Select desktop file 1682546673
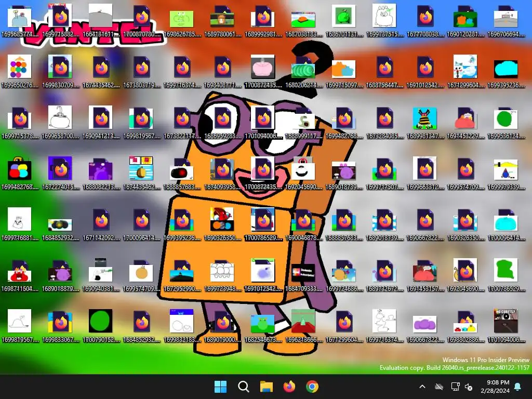 click(x=263, y=326)
